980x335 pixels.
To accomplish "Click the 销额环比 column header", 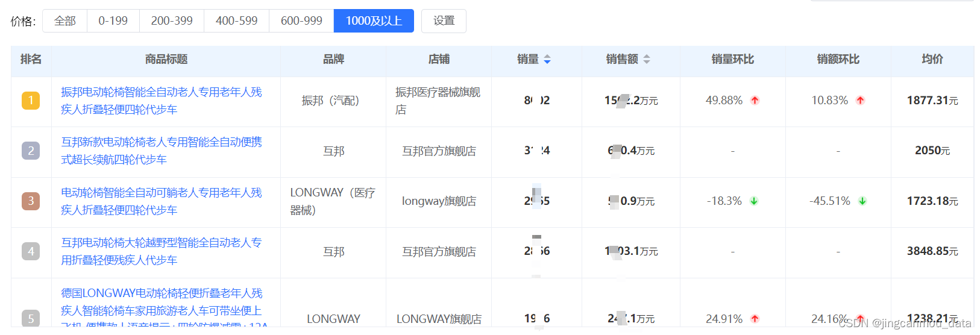I will [x=838, y=59].
